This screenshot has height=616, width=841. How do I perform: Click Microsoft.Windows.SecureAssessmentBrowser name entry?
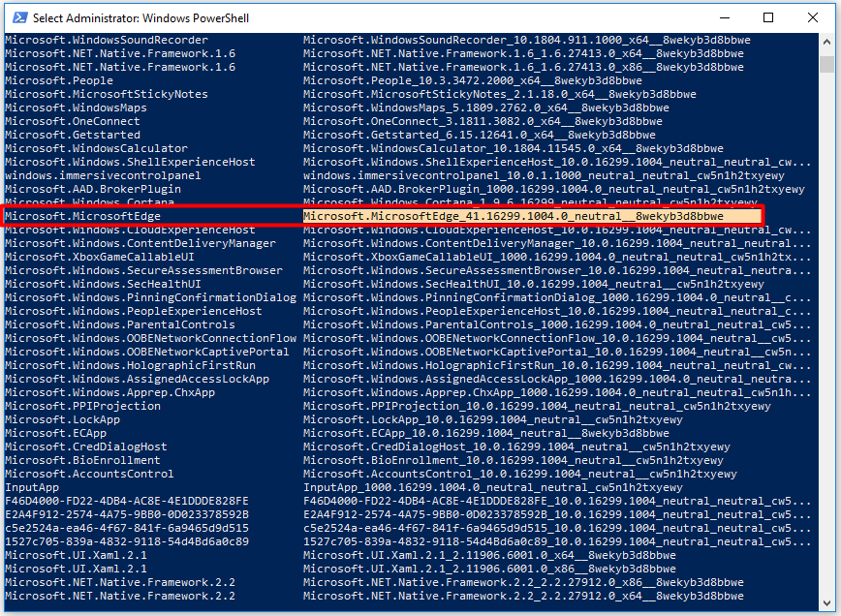click(x=143, y=270)
